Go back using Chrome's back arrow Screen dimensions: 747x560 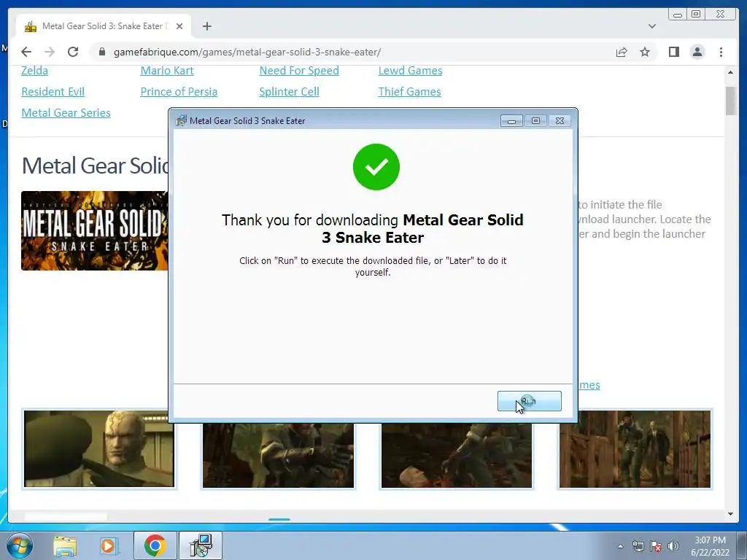[x=26, y=52]
